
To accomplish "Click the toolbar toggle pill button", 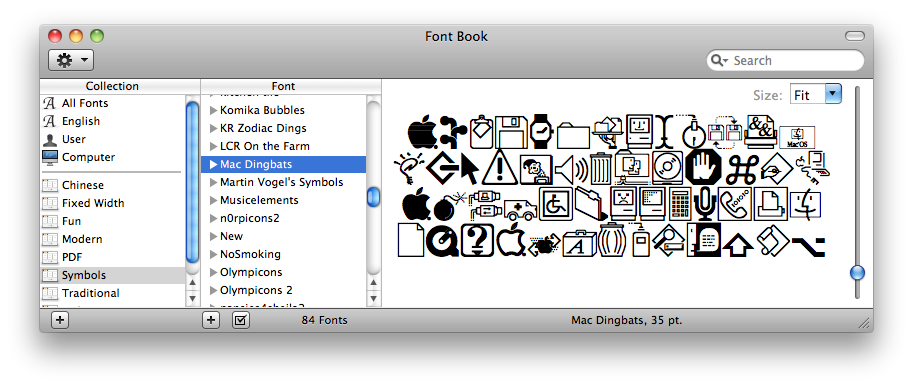I will point(855,36).
